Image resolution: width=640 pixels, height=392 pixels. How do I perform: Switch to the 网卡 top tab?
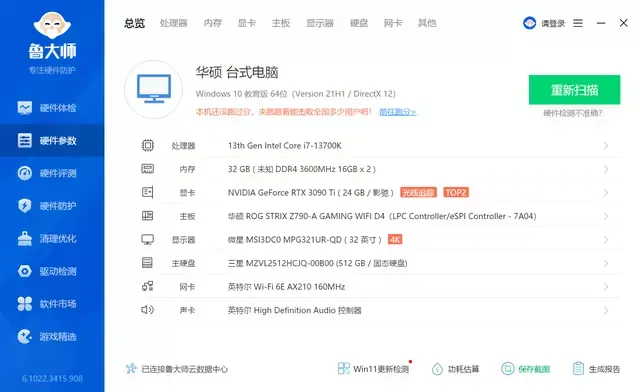point(393,23)
